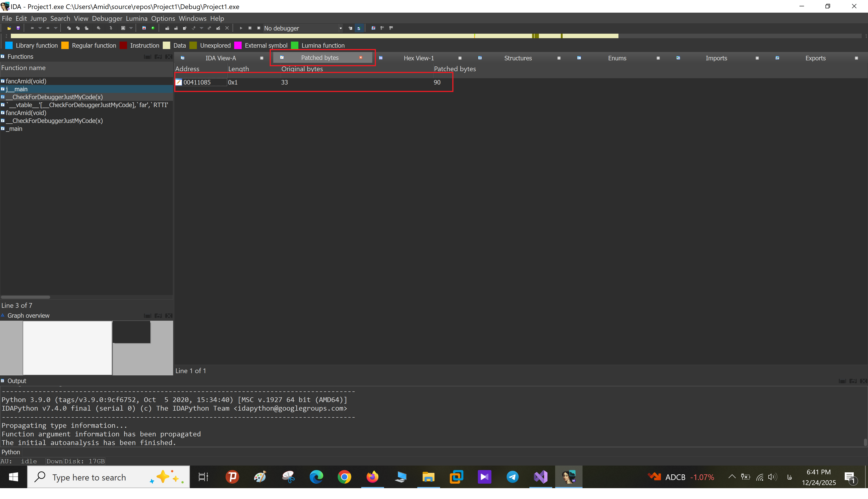Click the jump back arrow icon
868x499 pixels.
32,28
